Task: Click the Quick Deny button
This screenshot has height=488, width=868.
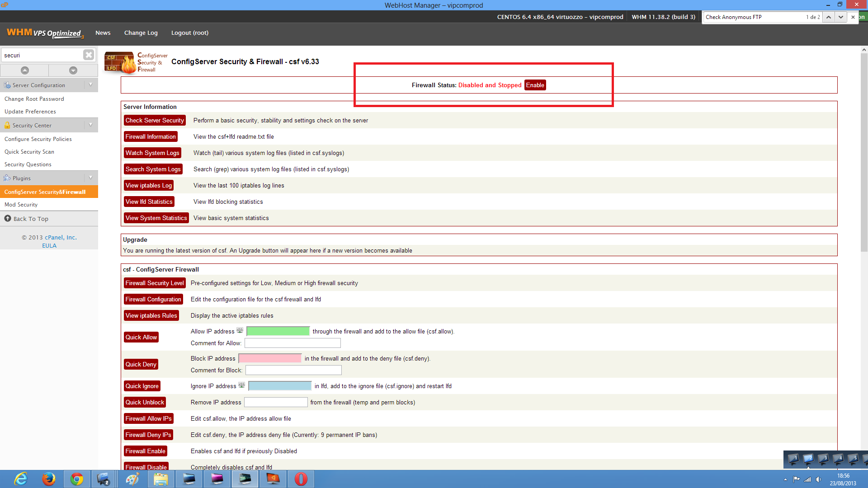Action: tap(141, 364)
